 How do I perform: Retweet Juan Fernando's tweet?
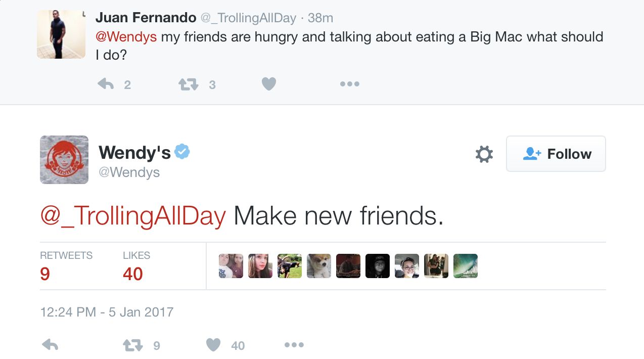coord(189,84)
